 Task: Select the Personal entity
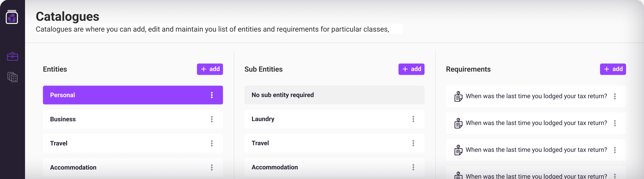[133, 95]
